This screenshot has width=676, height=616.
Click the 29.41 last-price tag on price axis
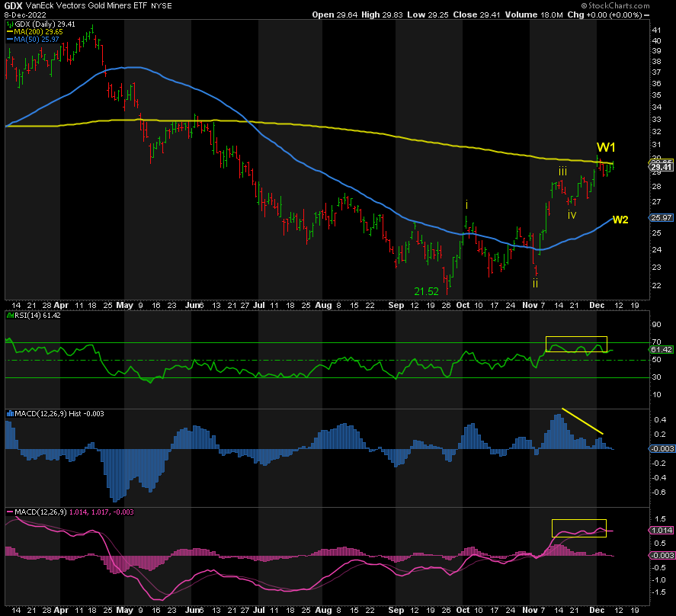(x=662, y=167)
